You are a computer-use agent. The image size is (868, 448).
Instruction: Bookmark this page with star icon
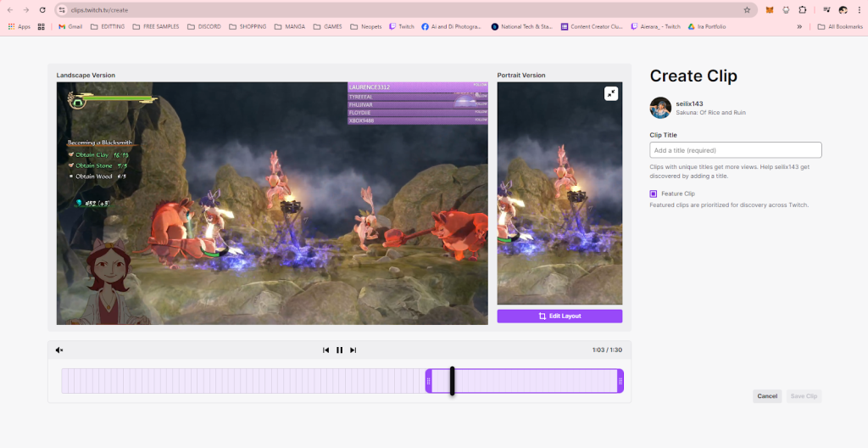[747, 10]
